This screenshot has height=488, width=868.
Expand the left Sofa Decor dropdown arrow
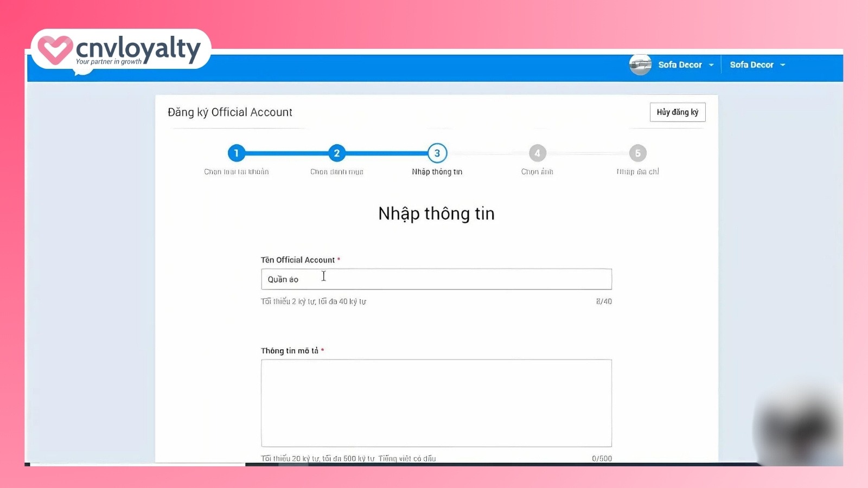click(711, 65)
